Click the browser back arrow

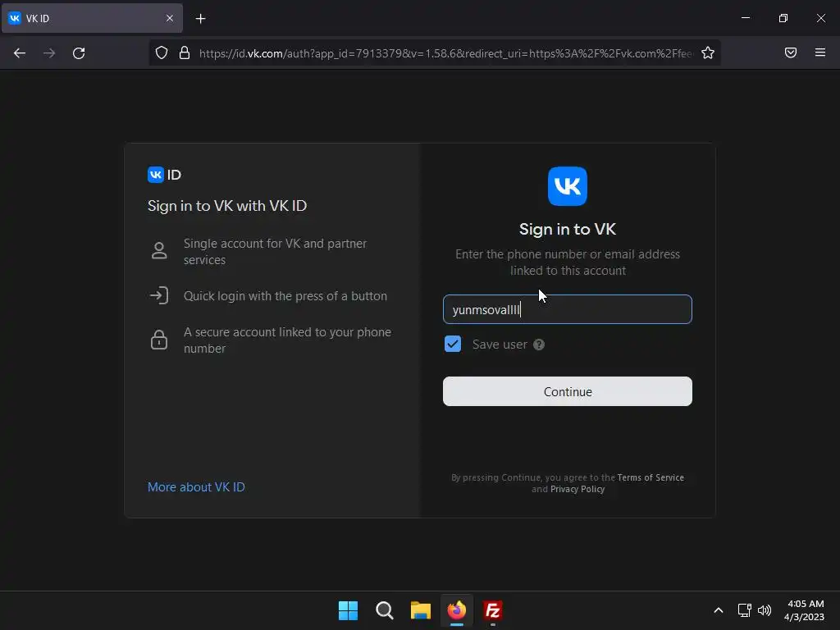(20, 53)
